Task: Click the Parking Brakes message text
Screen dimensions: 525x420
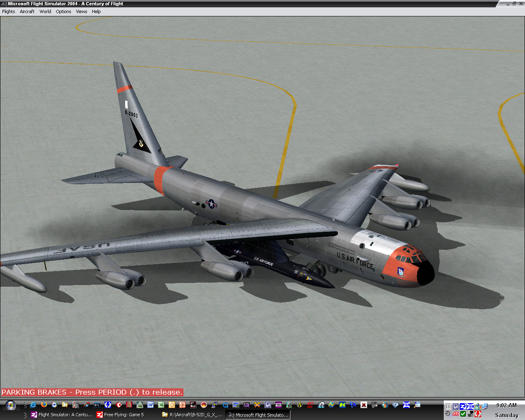Action: (92, 392)
